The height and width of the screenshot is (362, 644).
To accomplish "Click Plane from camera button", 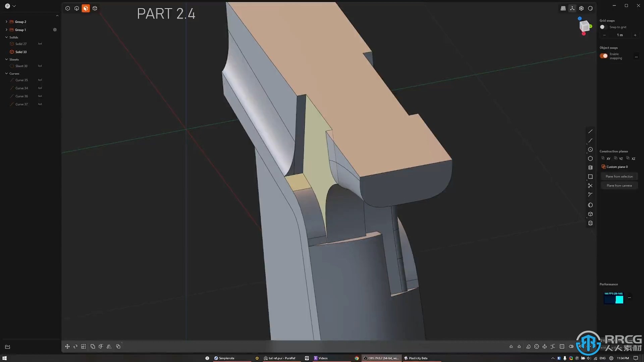I will 619,185.
